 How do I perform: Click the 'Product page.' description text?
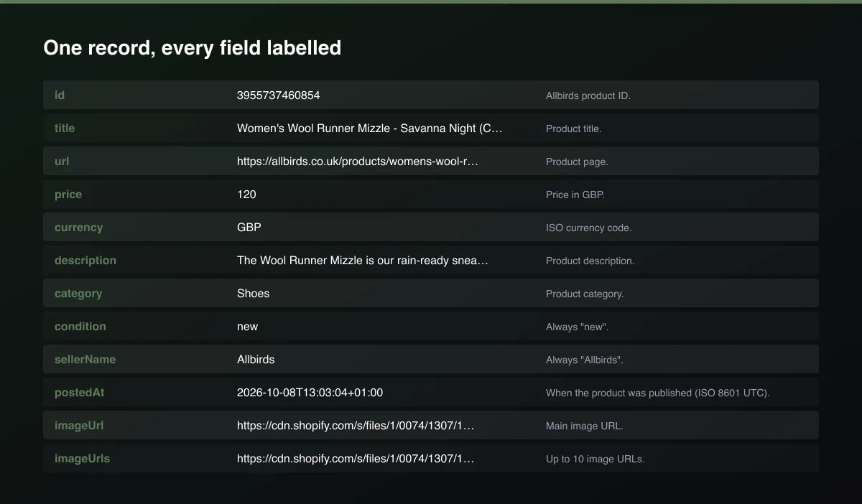pyautogui.click(x=577, y=162)
